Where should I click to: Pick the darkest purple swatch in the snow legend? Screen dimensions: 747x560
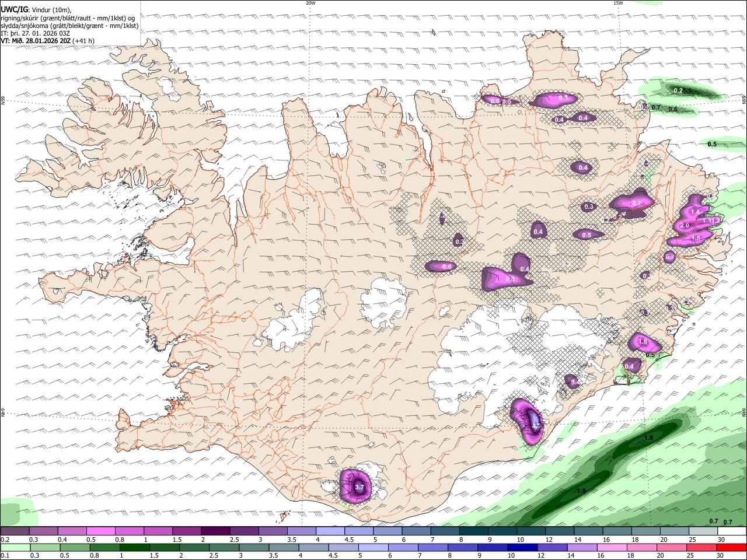[215, 531]
